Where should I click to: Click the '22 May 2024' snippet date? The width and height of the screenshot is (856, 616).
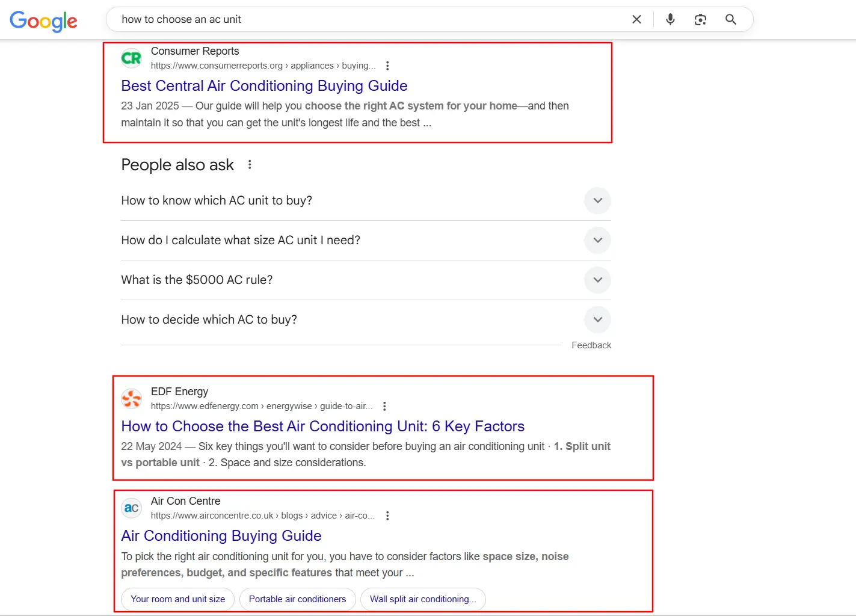tap(151, 446)
